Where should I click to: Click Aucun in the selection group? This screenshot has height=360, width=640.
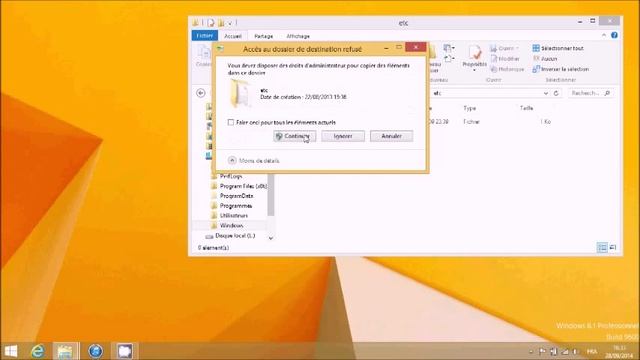coord(545,59)
